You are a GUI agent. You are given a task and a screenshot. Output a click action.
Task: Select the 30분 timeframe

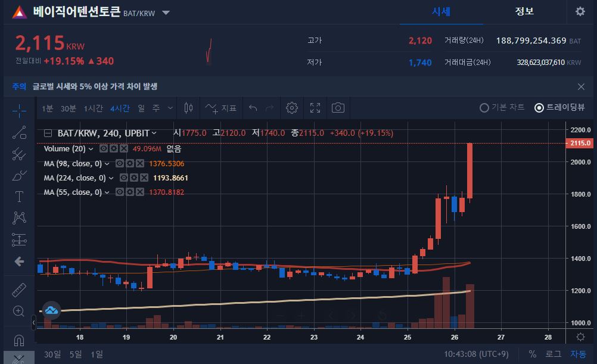(x=68, y=108)
